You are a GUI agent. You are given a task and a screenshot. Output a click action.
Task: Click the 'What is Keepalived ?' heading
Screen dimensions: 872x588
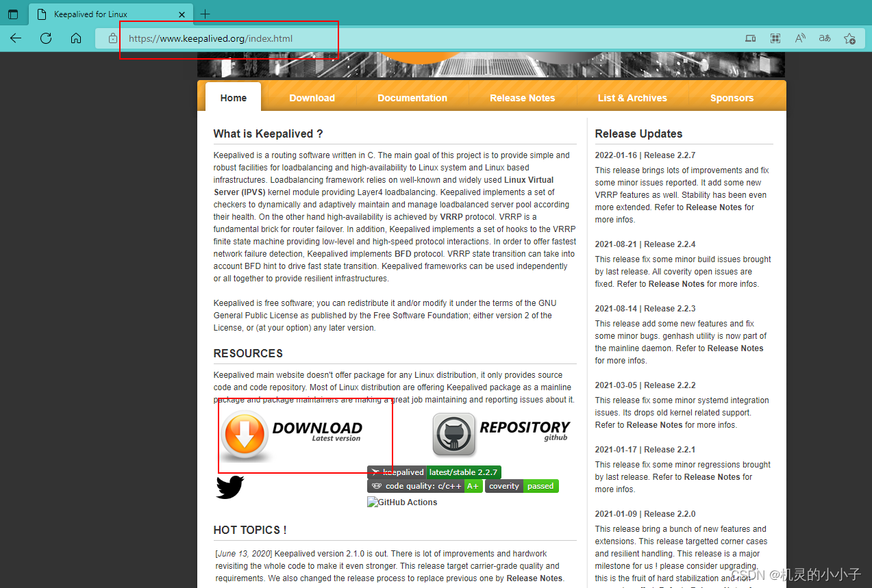click(268, 133)
